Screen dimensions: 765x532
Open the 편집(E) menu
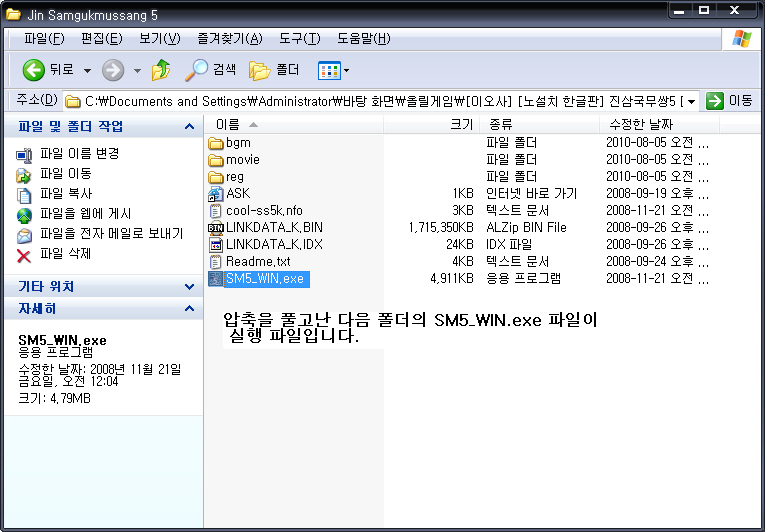[x=101, y=39]
